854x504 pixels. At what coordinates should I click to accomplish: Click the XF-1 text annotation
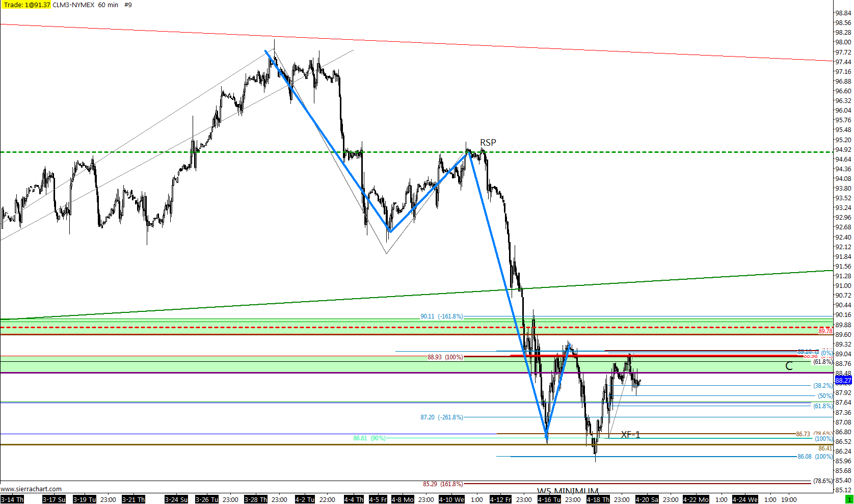[630, 435]
